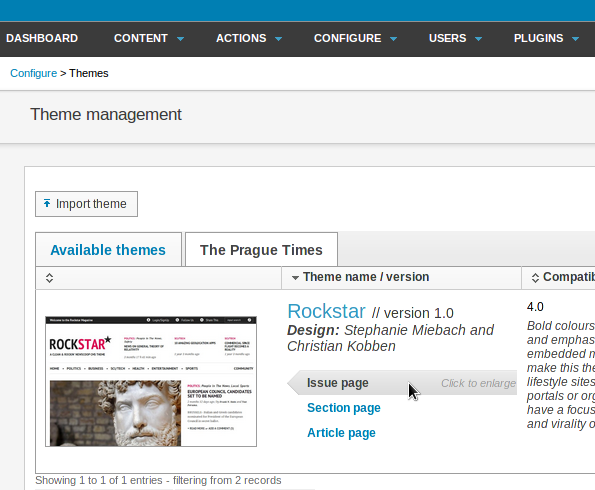This screenshot has width=595, height=490.
Task: Open the Section page preview link
Action: (x=344, y=408)
